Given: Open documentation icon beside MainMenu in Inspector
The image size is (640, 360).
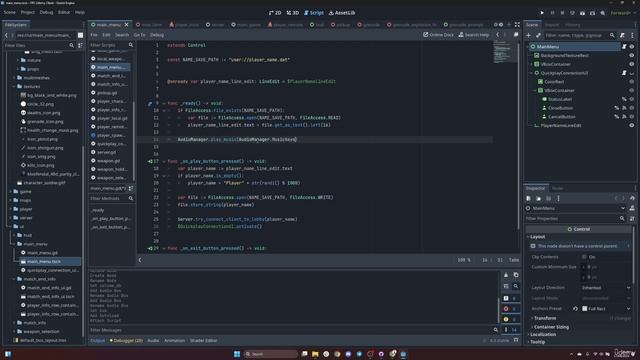Looking at the screenshot, I should [632, 208].
